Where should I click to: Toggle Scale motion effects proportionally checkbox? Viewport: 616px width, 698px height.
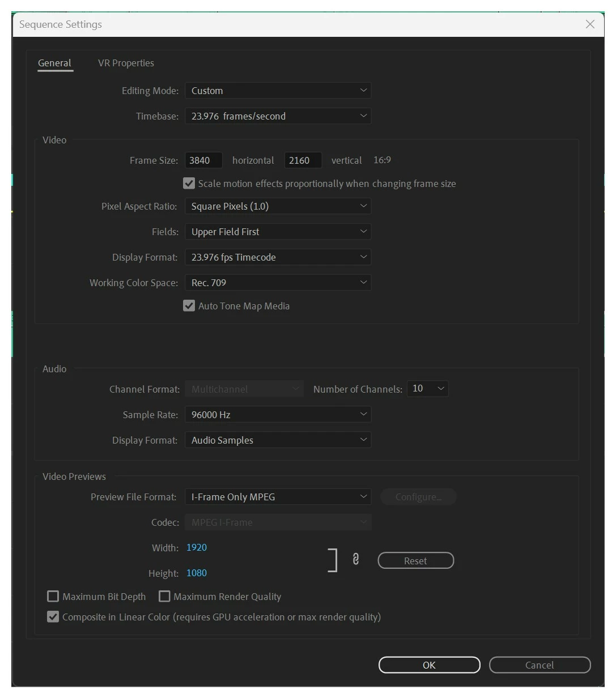coord(189,184)
